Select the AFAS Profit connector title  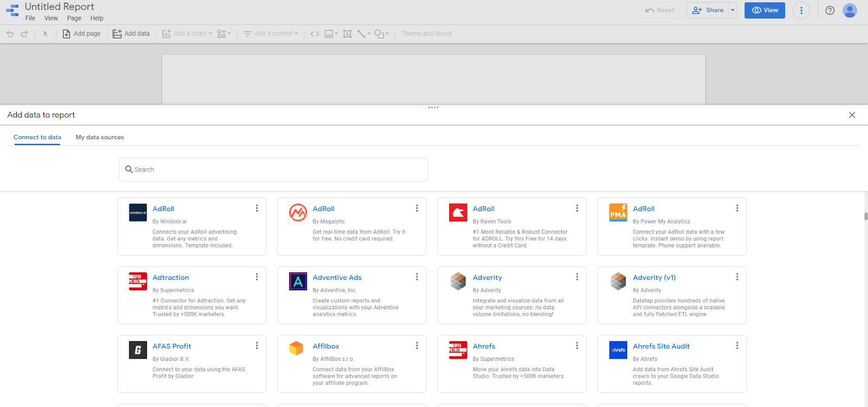click(172, 346)
